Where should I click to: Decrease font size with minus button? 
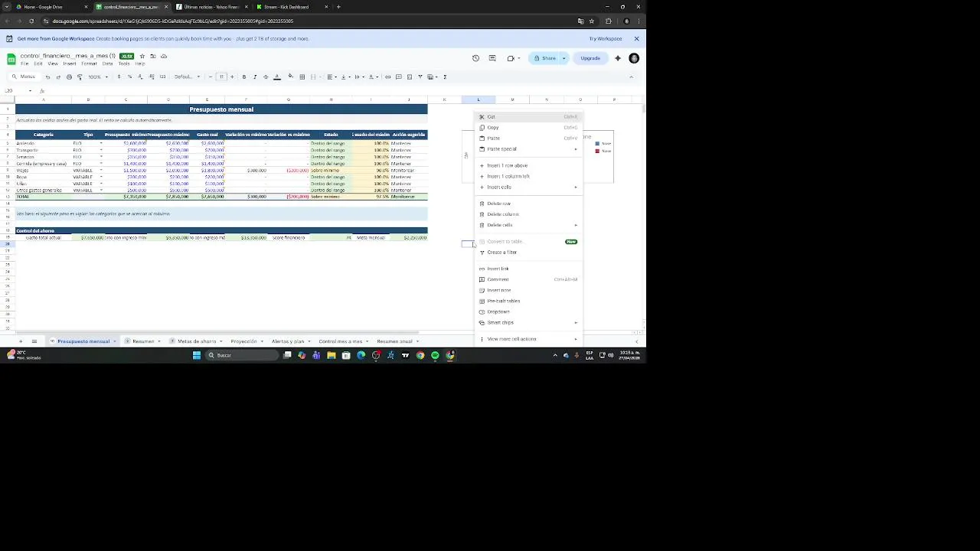coord(211,77)
